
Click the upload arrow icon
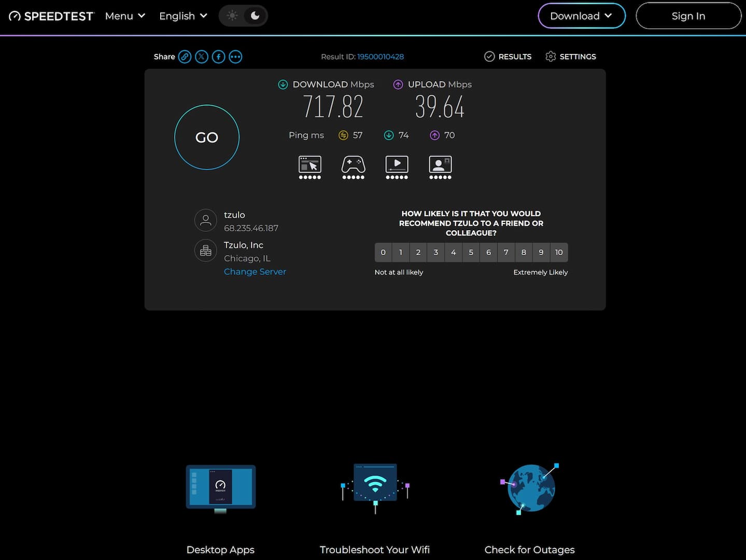[x=398, y=85]
